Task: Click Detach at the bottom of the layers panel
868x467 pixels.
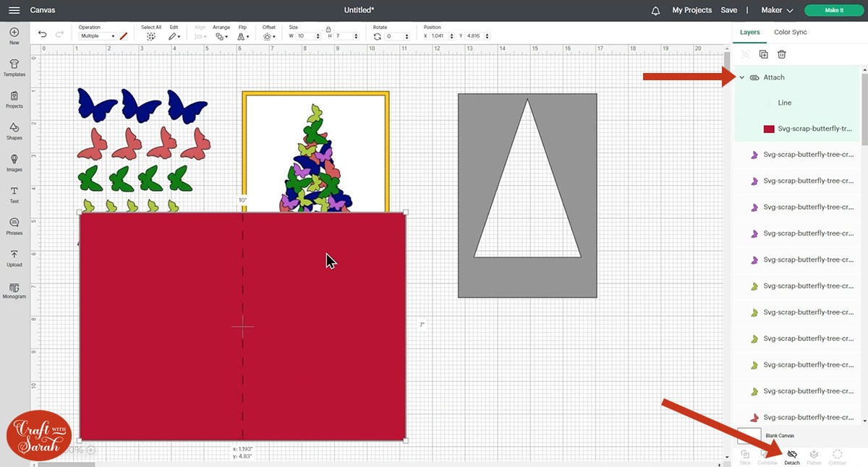Action: [791, 456]
